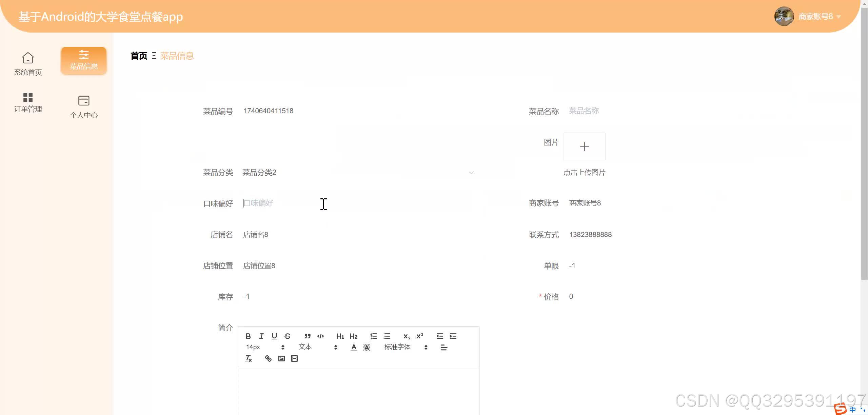The image size is (868, 415).
Task: Switch to the 订单管理 section
Action: 28,102
